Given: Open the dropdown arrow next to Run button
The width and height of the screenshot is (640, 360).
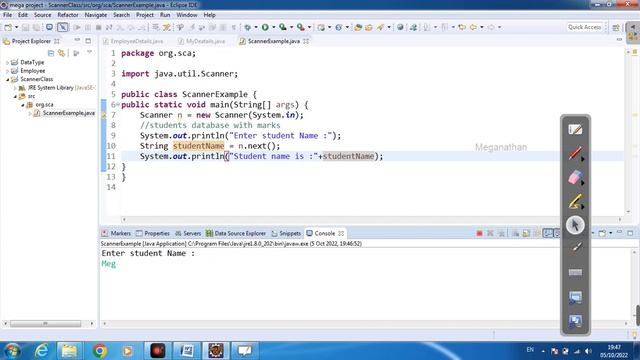Looking at the screenshot, I should pyautogui.click(x=273, y=27).
